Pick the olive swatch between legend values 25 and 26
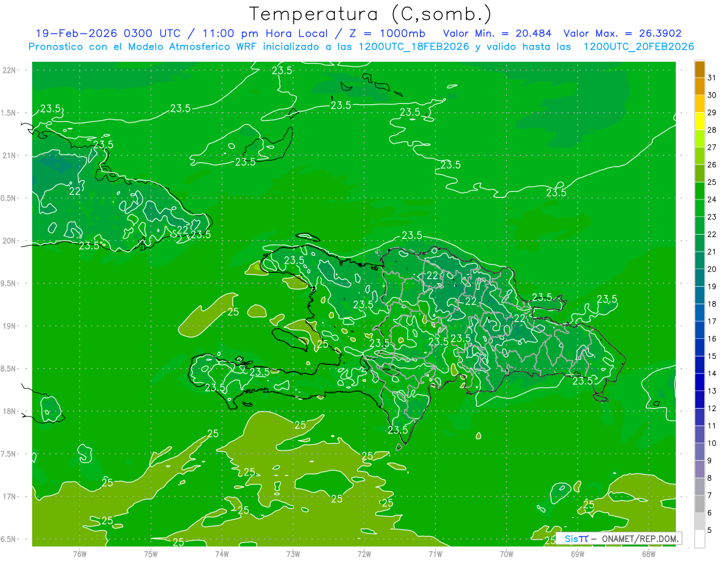 point(699,173)
